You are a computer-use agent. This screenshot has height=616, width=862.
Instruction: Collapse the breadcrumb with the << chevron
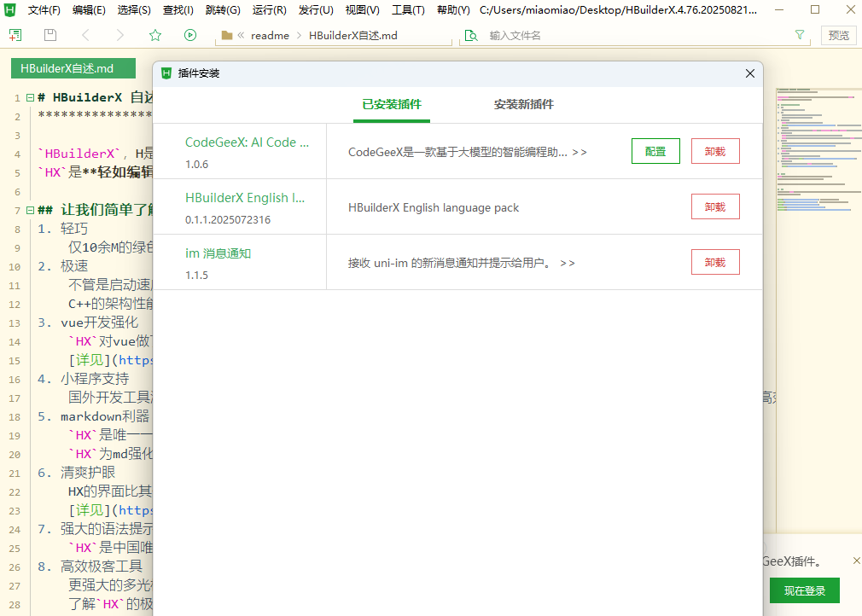[x=240, y=35]
